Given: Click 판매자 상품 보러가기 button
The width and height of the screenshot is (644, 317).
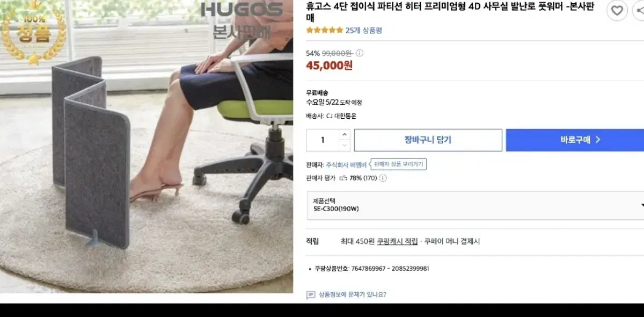Looking at the screenshot, I should point(398,164).
